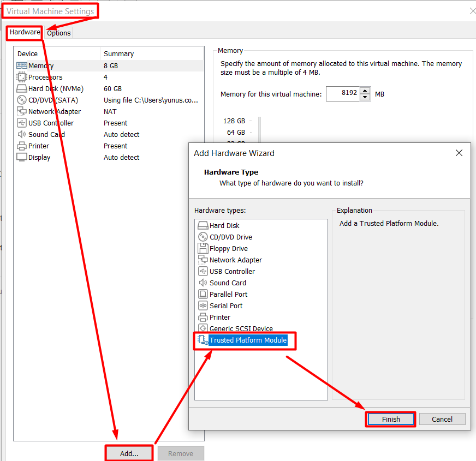This screenshot has height=461, width=476.
Task: Decrease memory with the spinner down arrow
Action: [x=365, y=97]
